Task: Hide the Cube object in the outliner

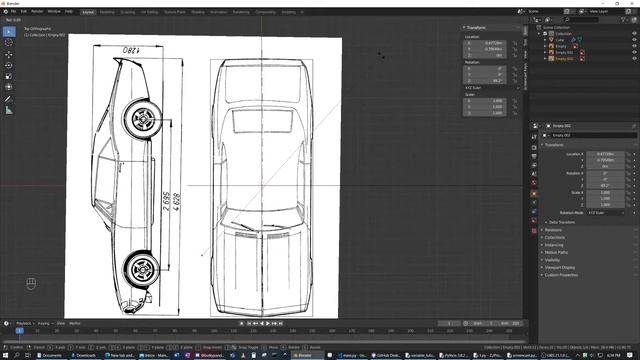Action: tap(634, 40)
